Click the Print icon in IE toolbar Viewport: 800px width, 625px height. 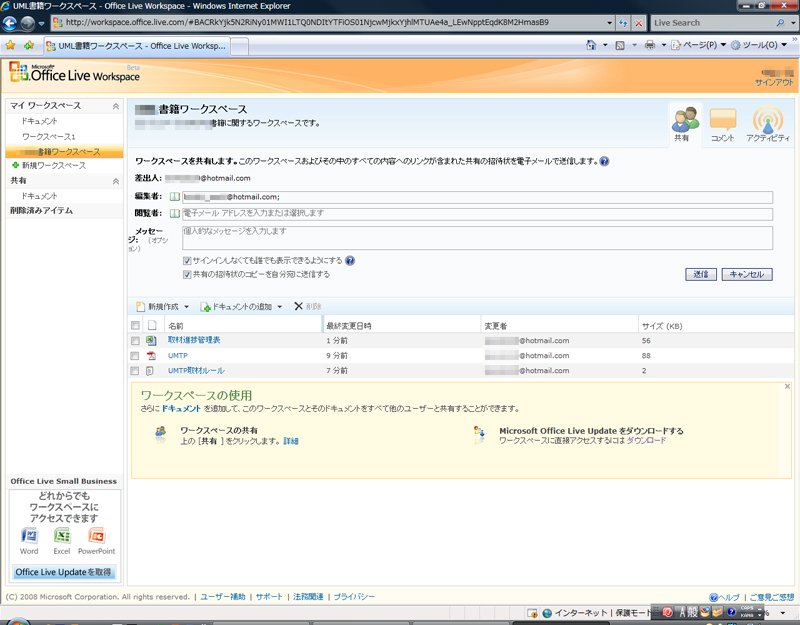[x=649, y=45]
